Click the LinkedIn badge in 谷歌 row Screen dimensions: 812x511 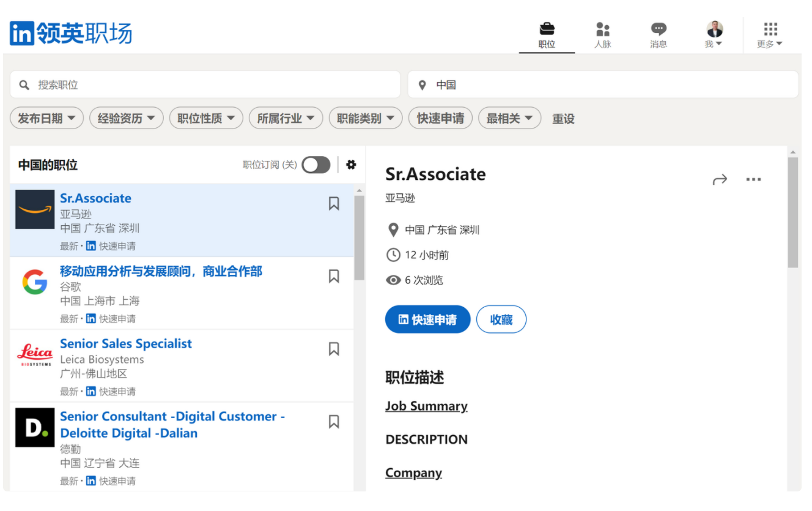tap(90, 319)
